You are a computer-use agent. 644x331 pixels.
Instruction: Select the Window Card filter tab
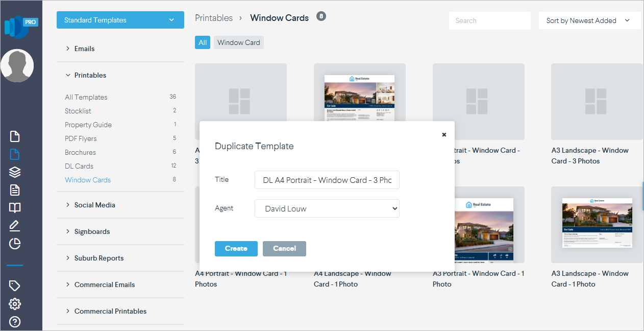(239, 42)
